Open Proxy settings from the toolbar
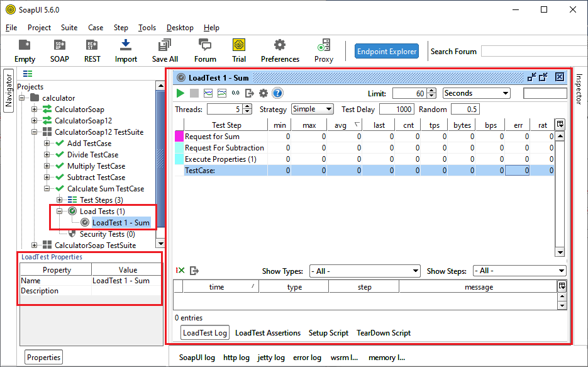The height and width of the screenshot is (367, 588). click(x=323, y=50)
